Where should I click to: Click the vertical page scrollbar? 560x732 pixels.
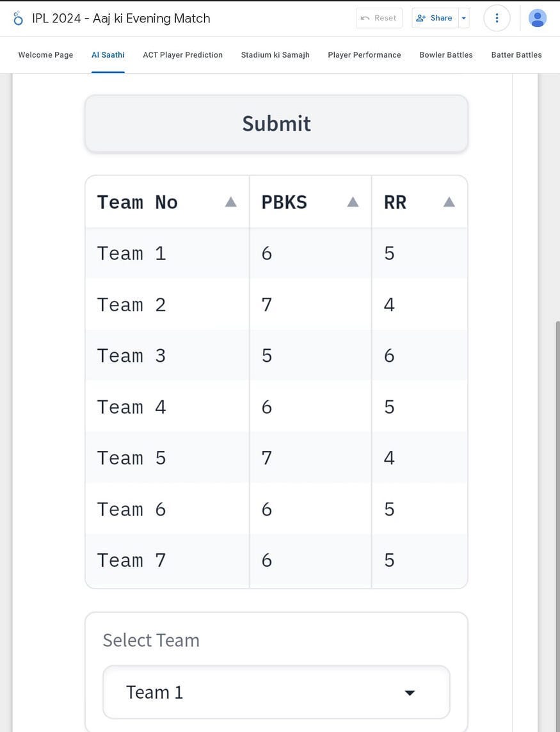point(556,512)
